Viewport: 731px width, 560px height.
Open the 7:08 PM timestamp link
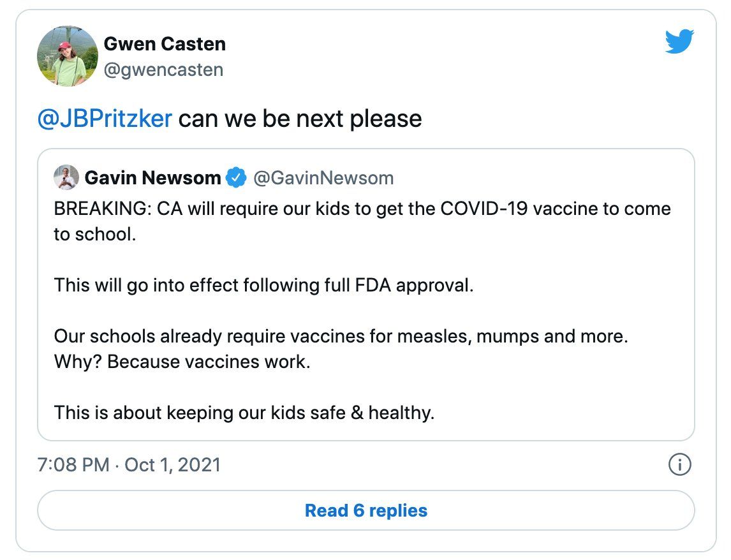[x=73, y=465]
